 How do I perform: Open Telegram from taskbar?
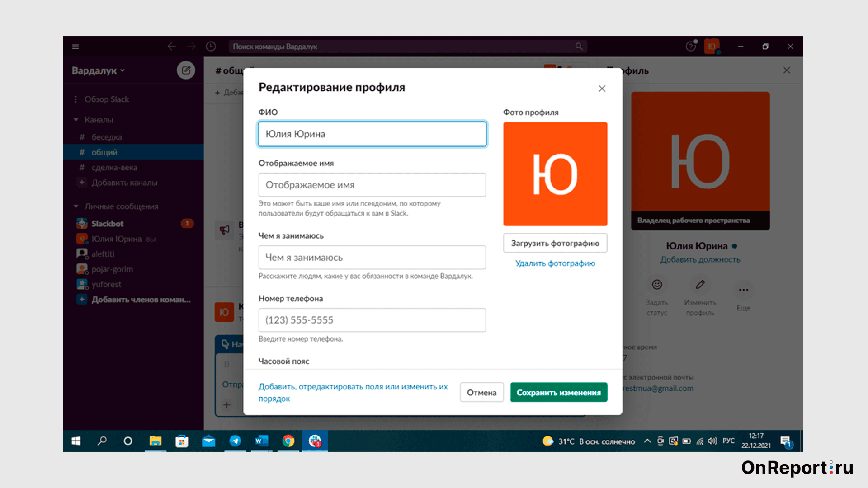[235, 441]
